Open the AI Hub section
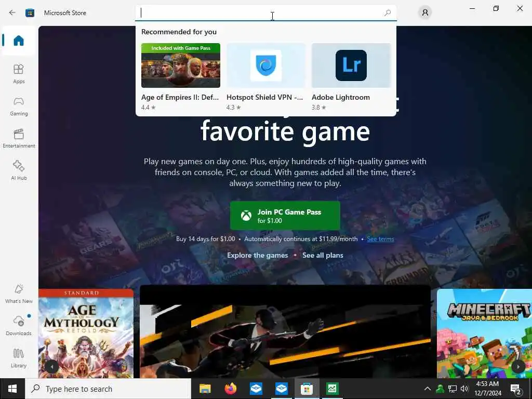Screen dimensions: 532x399 point(19,170)
